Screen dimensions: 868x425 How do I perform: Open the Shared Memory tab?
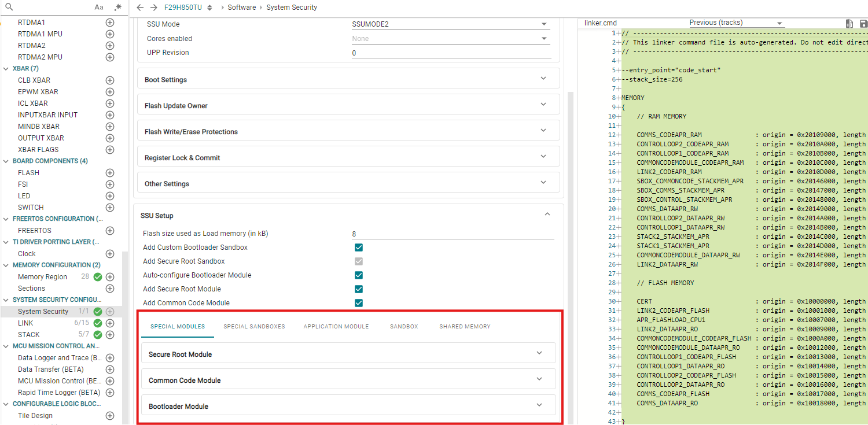(x=465, y=327)
